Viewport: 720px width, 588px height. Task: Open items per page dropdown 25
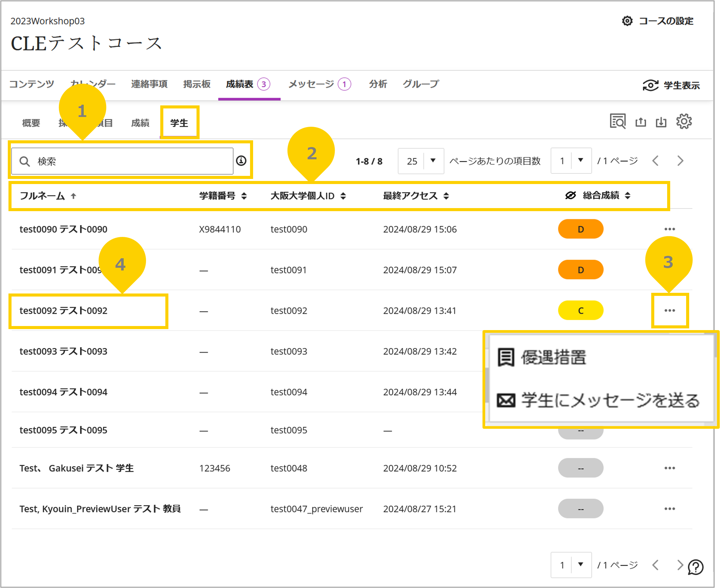[421, 161]
